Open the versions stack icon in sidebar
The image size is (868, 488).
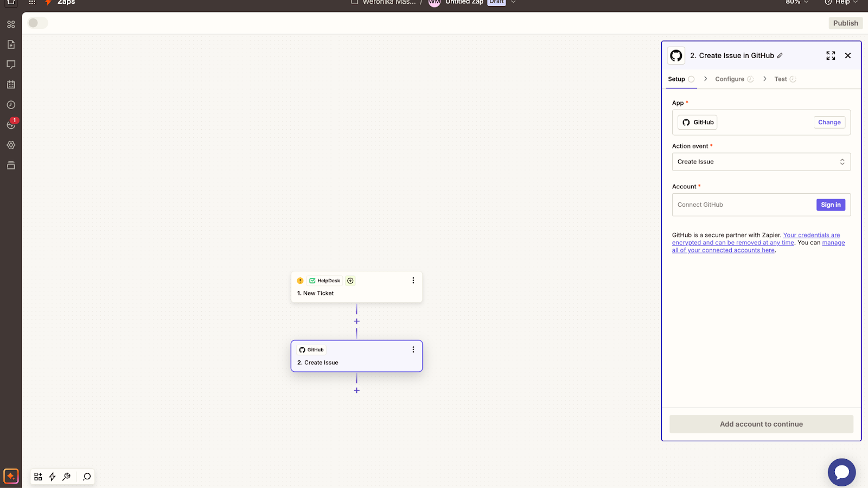click(x=11, y=165)
